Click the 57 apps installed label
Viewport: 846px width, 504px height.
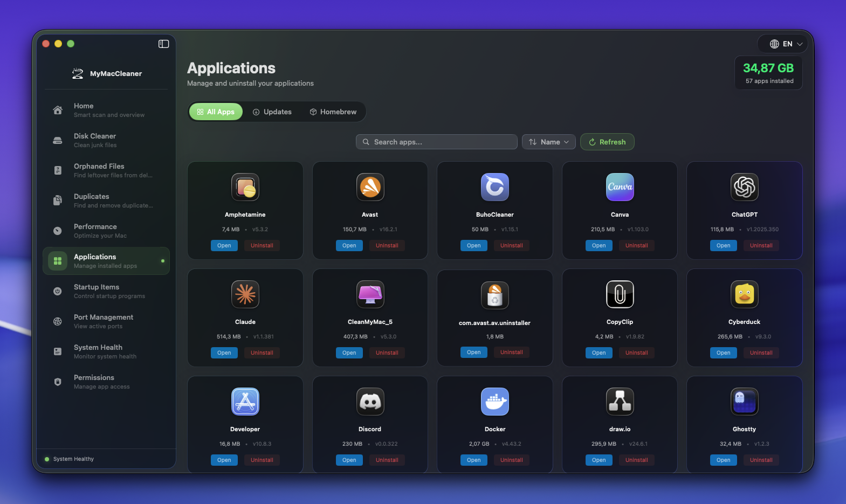pos(769,81)
